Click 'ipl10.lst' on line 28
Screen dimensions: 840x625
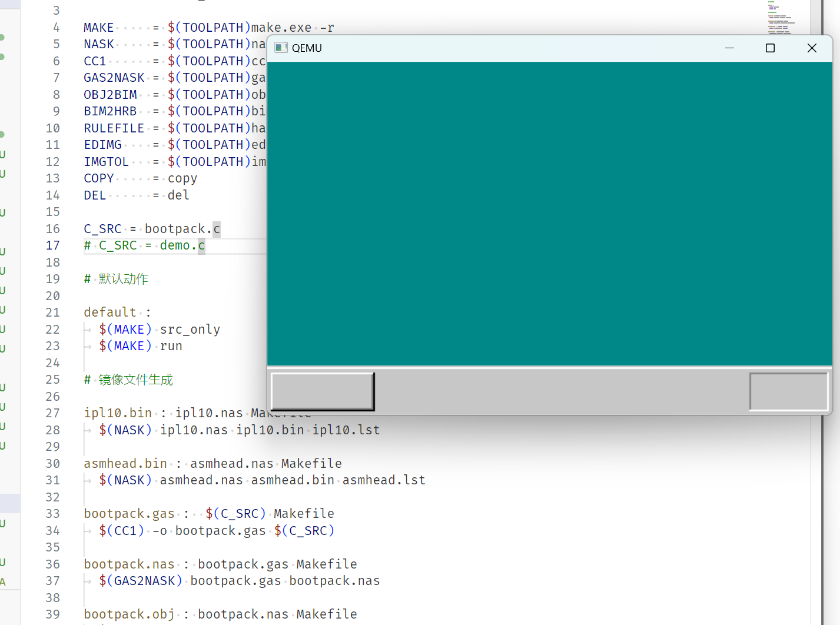click(x=346, y=430)
